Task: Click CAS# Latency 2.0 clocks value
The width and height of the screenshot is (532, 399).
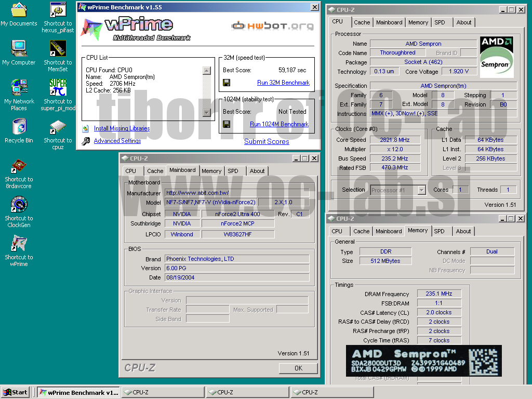Action: point(439,312)
